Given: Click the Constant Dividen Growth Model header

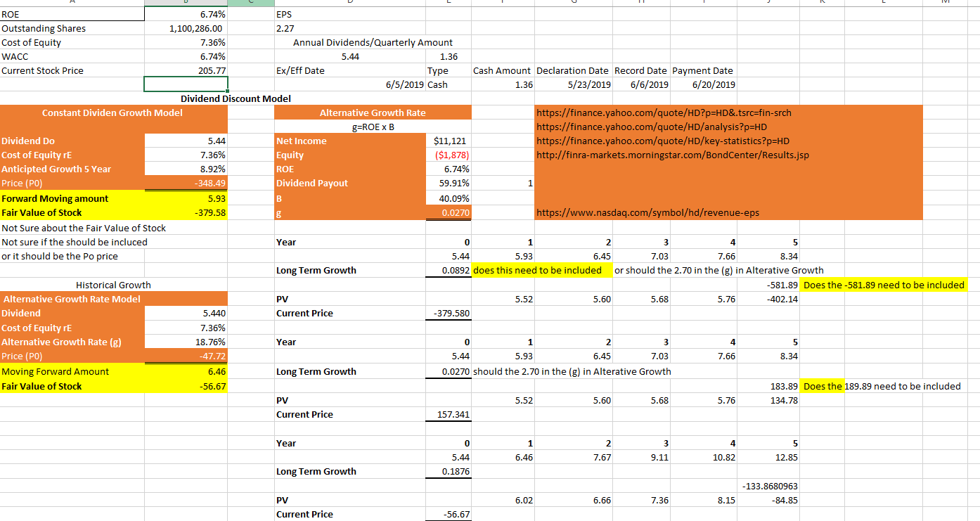Looking at the screenshot, I should pos(112,112).
